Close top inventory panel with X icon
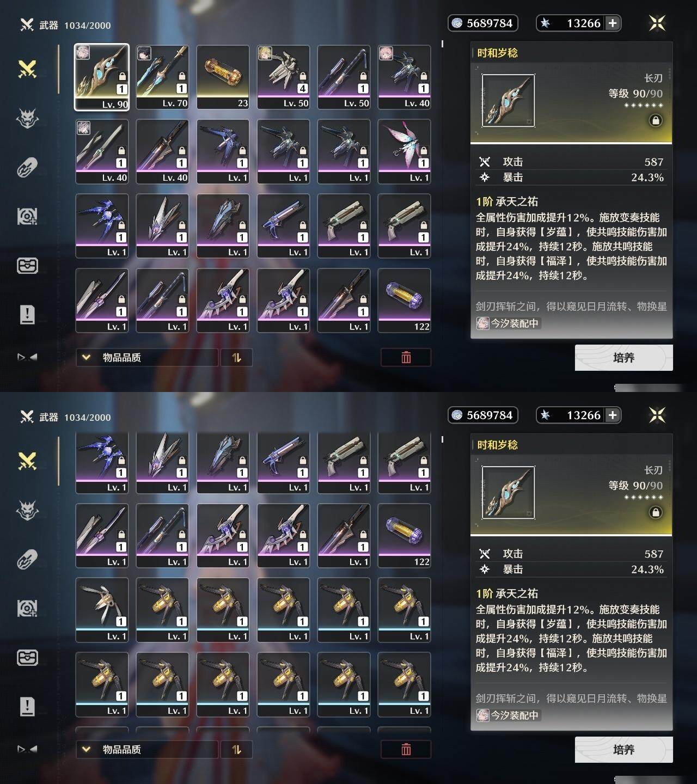 pos(657,23)
